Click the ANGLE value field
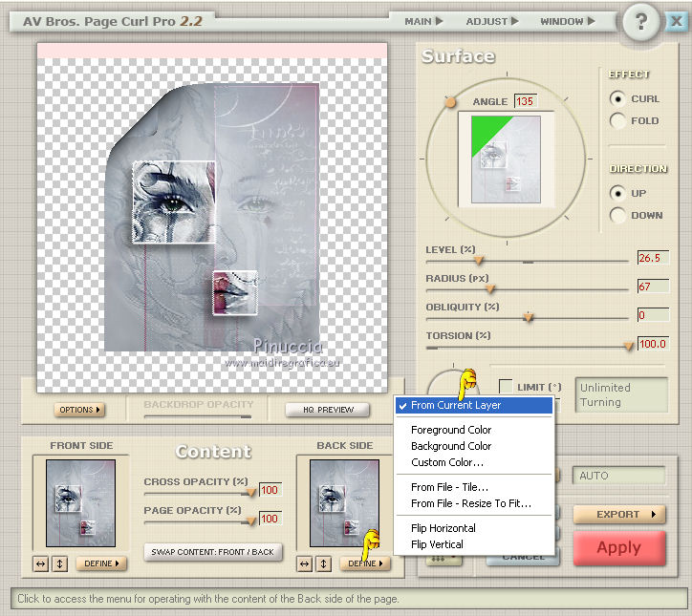This screenshot has height=616, width=692. 526,101
